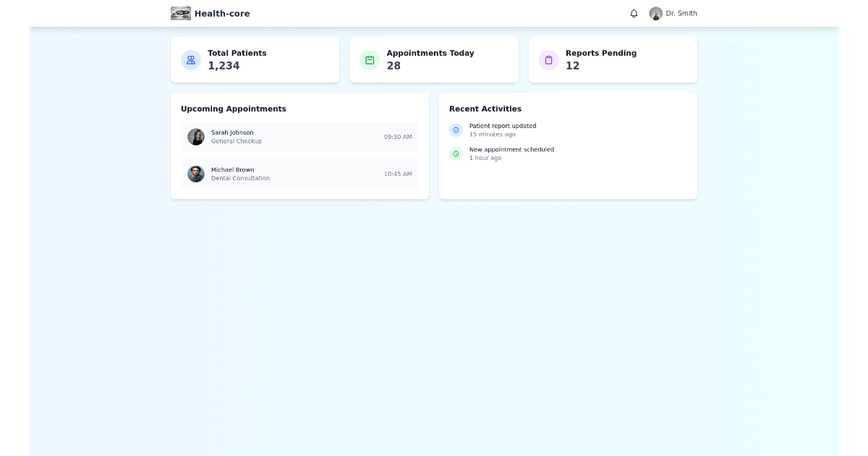Click the Total Patients people icon
Screen dimensions: 868x456
(190, 59)
